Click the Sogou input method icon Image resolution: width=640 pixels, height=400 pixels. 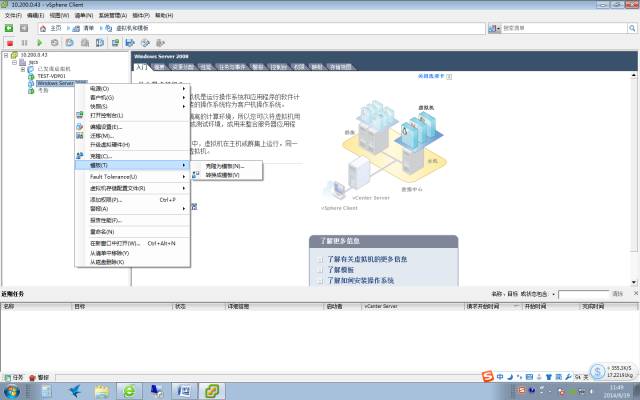point(487,376)
